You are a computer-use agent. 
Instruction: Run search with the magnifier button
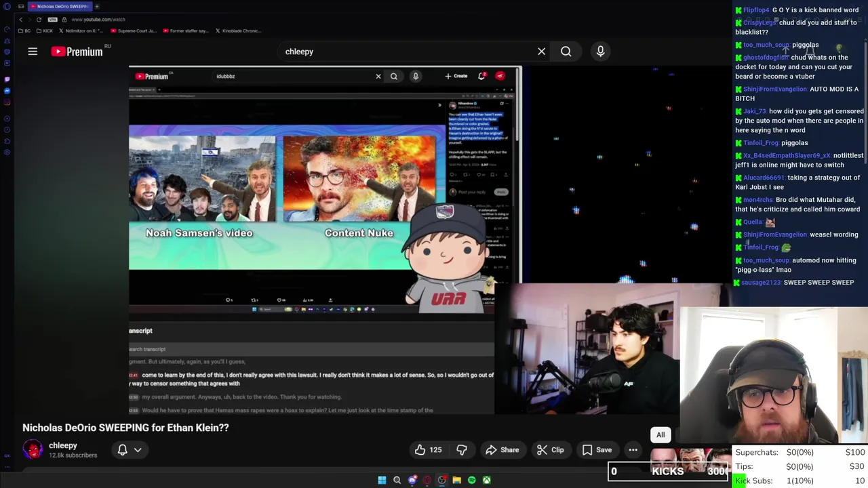click(566, 52)
